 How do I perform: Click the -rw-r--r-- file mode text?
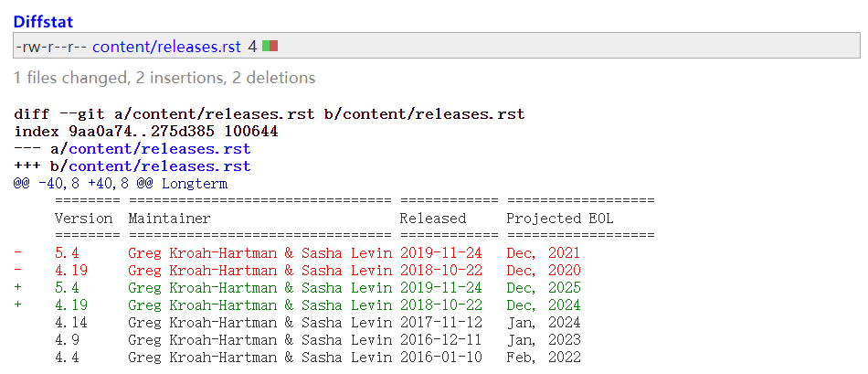51,46
